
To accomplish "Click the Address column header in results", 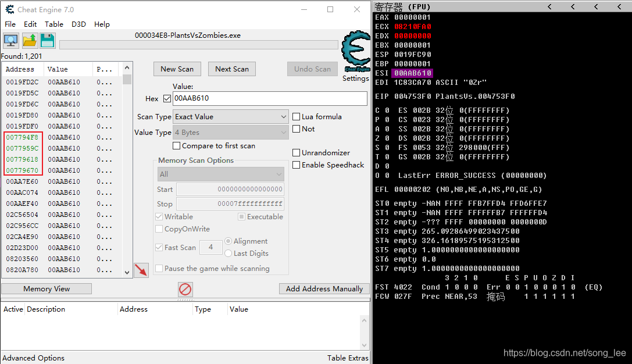I will tap(20, 69).
